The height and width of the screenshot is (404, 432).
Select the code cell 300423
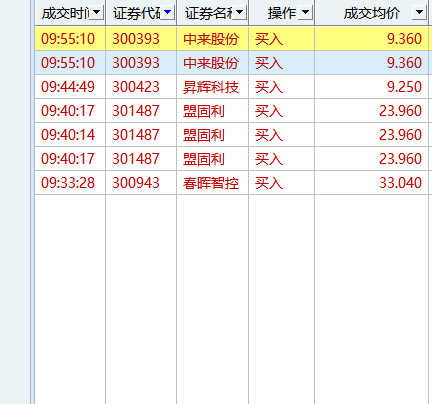coord(136,87)
